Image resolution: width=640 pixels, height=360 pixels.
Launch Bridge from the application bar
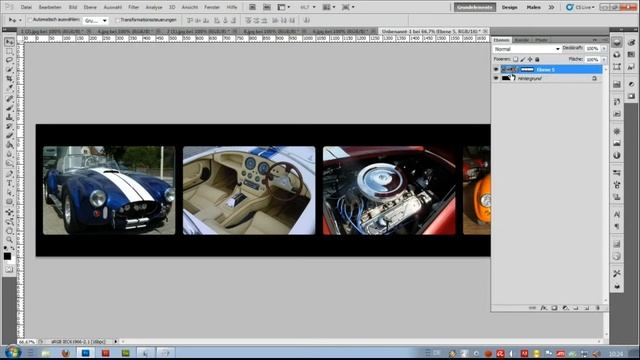click(252, 7)
